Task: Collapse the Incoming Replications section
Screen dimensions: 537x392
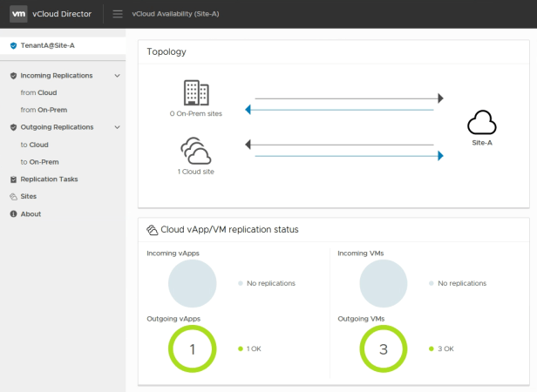Action: 117,76
